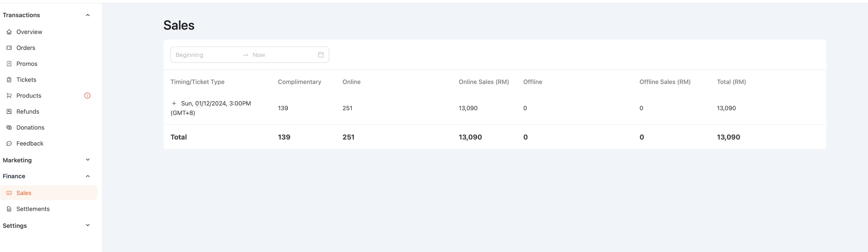868x252 pixels.
Task: Click the Beginning start date field
Action: (x=206, y=55)
